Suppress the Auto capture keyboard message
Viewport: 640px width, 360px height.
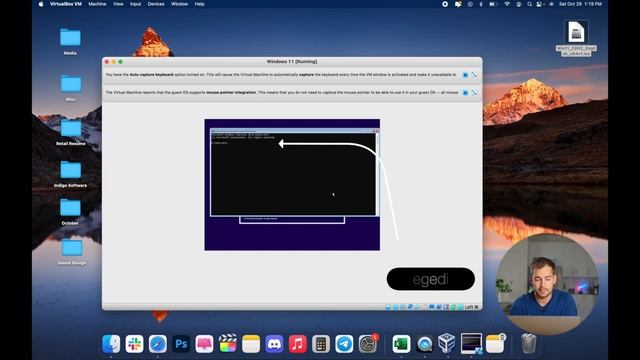474,75
